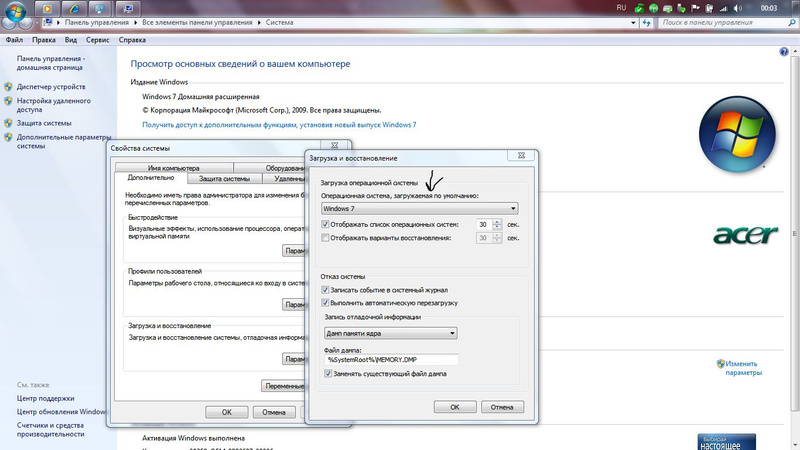This screenshot has height=450, width=800.
Task: Open the Правка menu
Action: pyautogui.click(x=43, y=40)
